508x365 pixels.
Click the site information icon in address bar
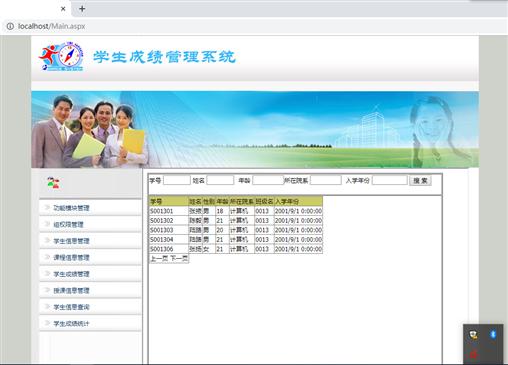[x=10, y=26]
